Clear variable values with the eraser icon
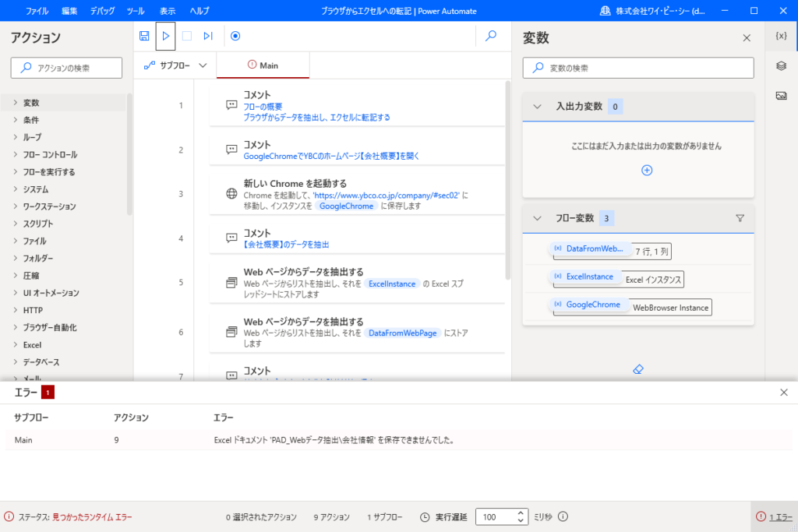 (638, 369)
